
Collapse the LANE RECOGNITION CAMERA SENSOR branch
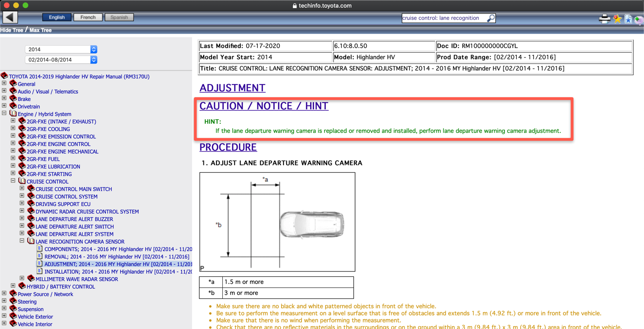pyautogui.click(x=22, y=241)
